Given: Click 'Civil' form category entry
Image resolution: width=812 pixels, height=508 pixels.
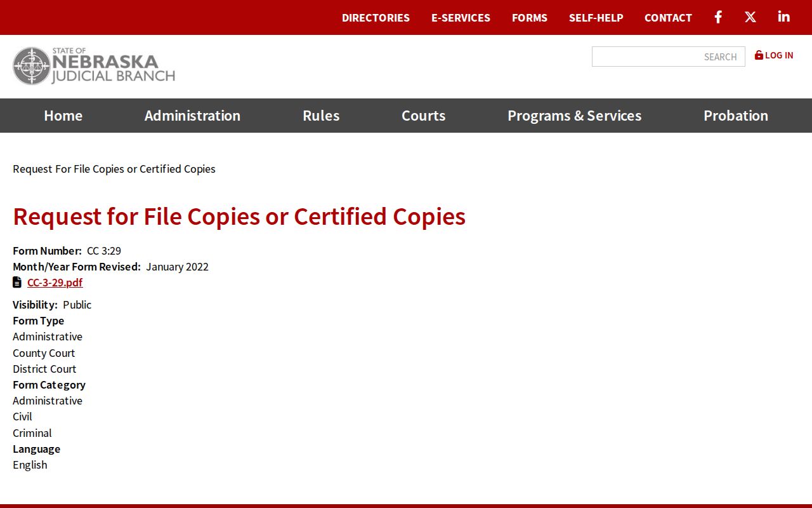Looking at the screenshot, I should tap(22, 417).
